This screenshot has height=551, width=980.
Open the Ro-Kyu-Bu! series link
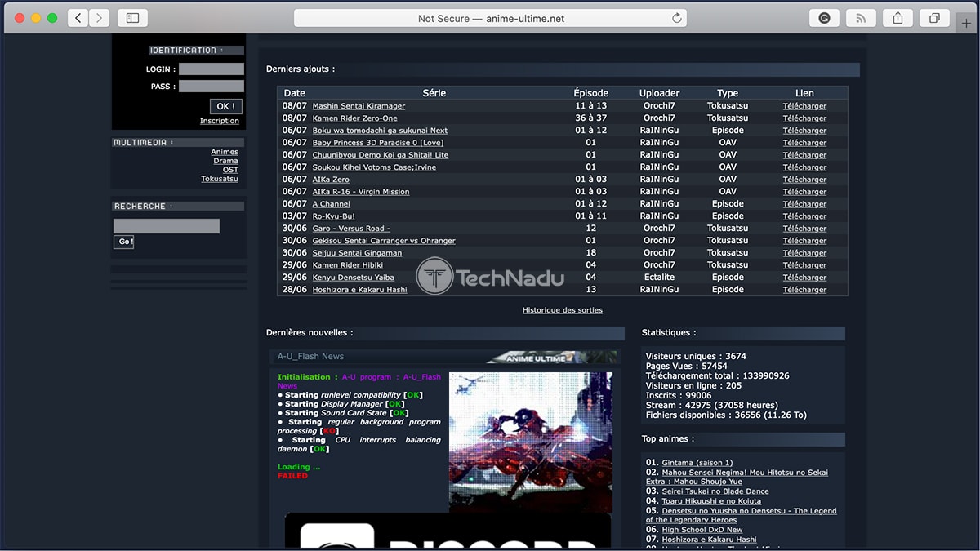point(334,216)
